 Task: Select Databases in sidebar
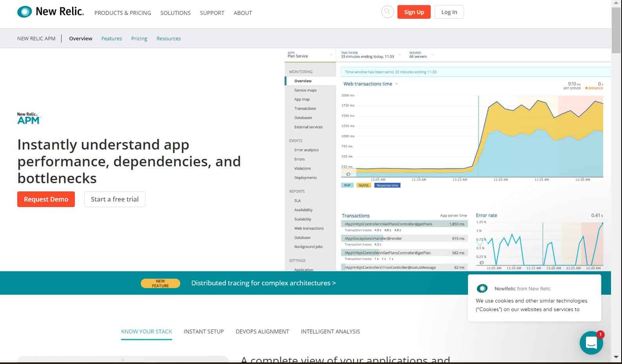tap(303, 118)
